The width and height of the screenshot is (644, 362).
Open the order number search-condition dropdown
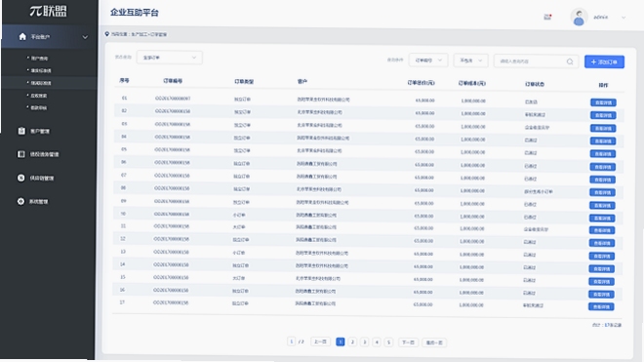click(428, 60)
